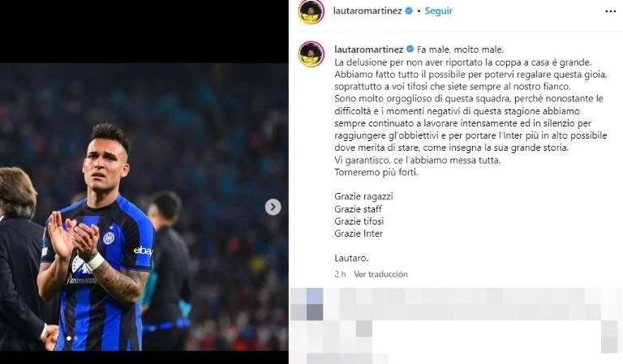Image resolution: width=623 pixels, height=364 pixels.
Task: Select the second carousel dot indicator
Action: 75,339
